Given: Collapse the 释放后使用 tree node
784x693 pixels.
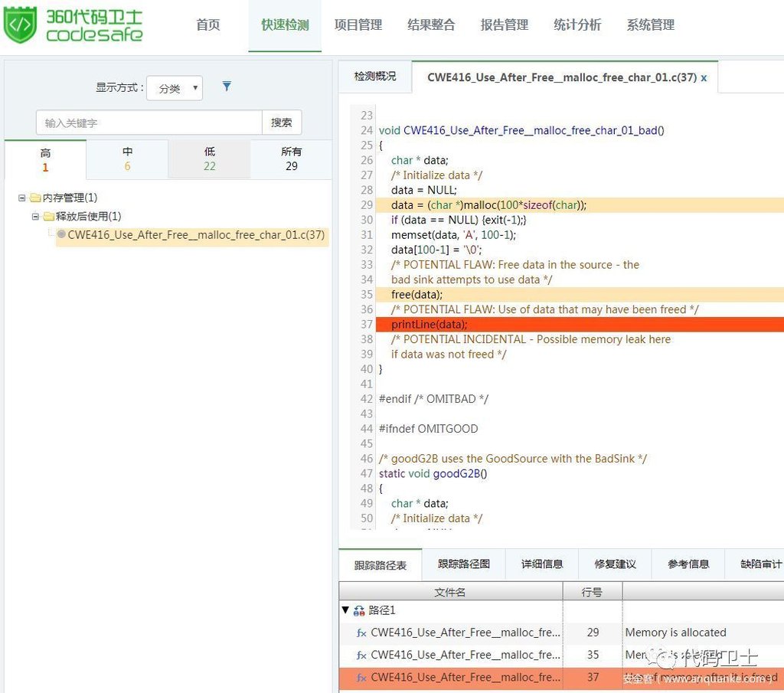Looking at the screenshot, I should point(35,217).
